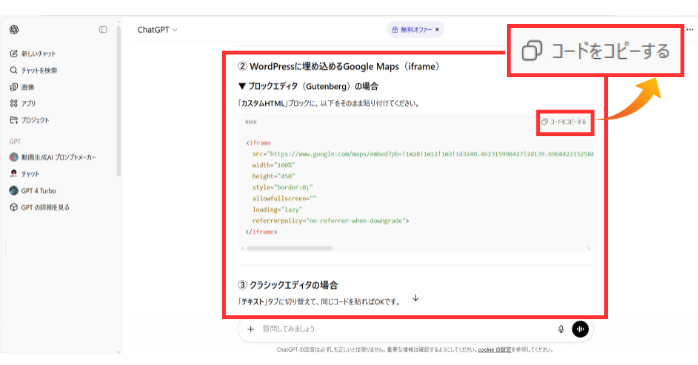Click the ブロックエディタ (Gutenberg) の場合 heading

tap(308, 86)
